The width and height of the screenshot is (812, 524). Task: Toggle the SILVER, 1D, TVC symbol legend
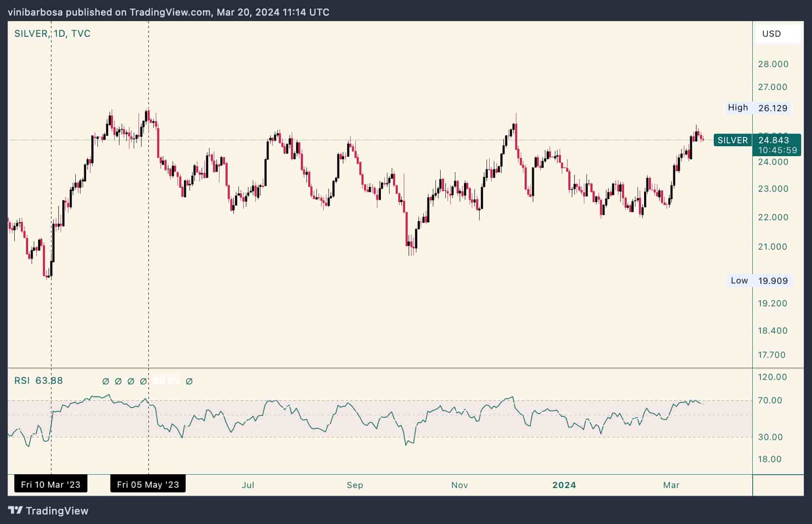[x=52, y=33]
